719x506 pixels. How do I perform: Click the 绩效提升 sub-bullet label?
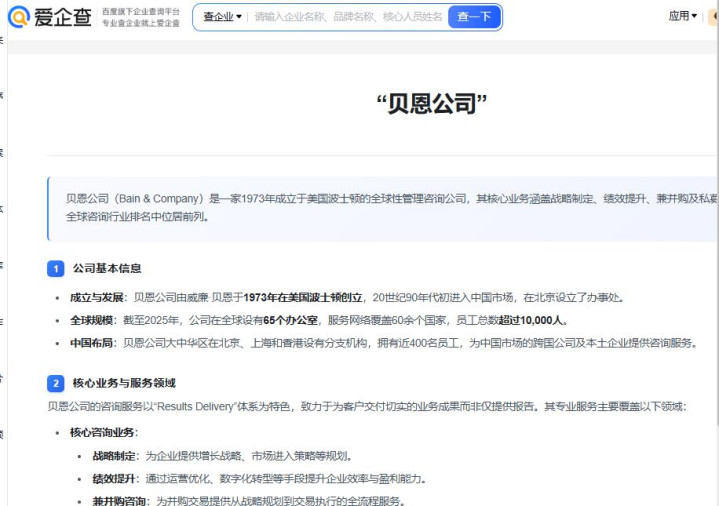click(114, 478)
